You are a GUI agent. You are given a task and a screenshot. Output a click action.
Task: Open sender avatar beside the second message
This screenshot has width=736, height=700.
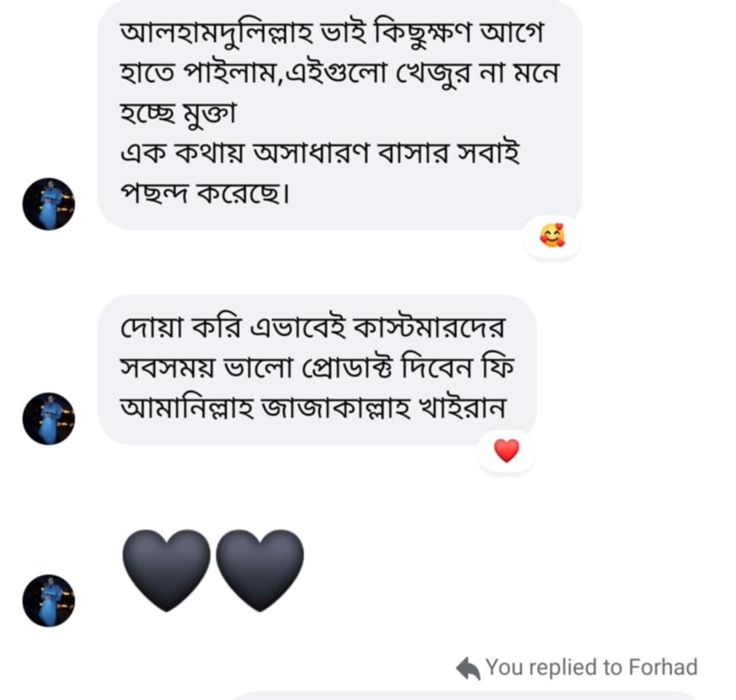(x=48, y=418)
